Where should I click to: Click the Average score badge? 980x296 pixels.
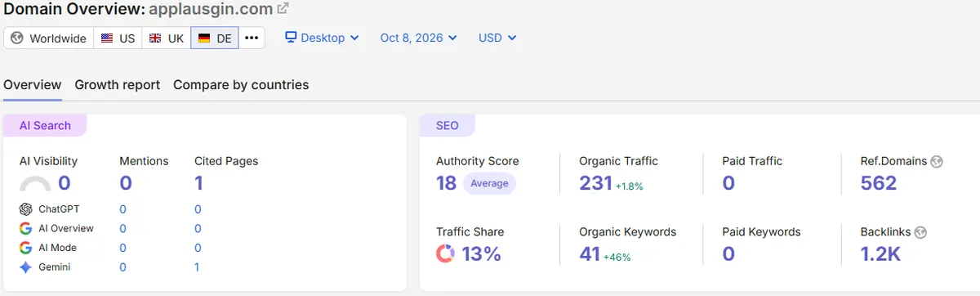click(x=489, y=183)
